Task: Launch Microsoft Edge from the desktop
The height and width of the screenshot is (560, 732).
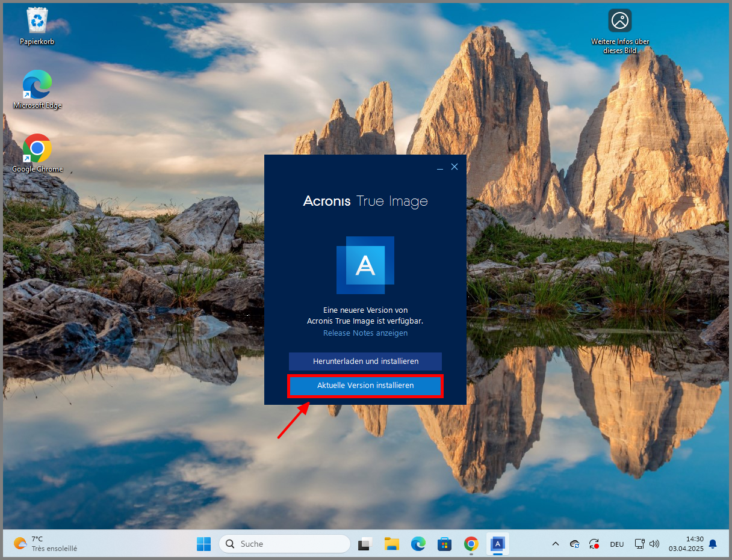Action: [37, 84]
